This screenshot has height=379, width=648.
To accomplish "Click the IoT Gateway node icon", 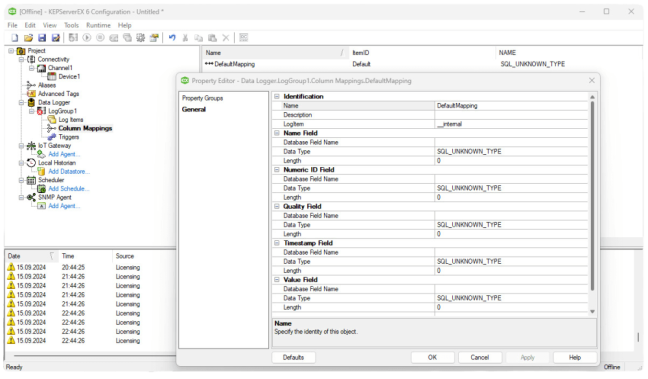I will coord(31,145).
